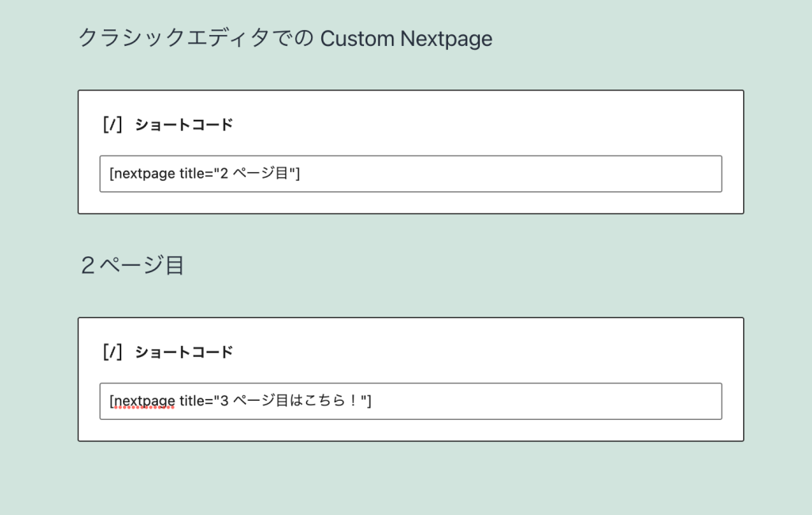Click the word Custom in the top heading
Viewport: 812px width, 515px height.
point(358,38)
